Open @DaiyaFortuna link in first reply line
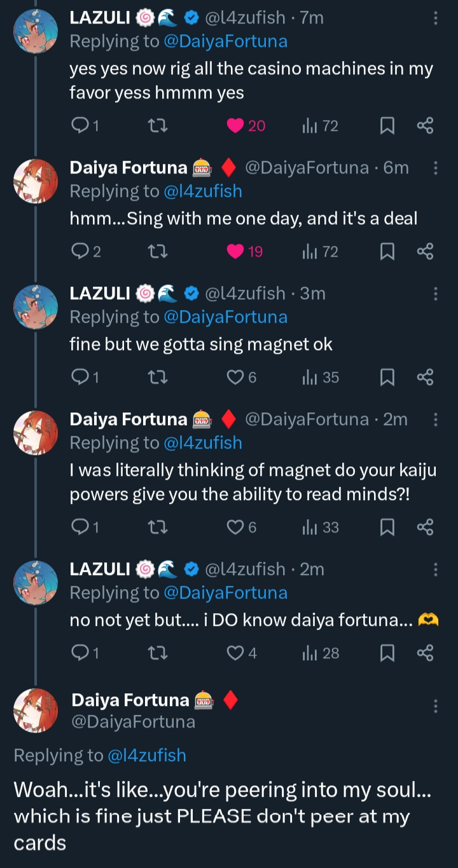 coord(225,41)
